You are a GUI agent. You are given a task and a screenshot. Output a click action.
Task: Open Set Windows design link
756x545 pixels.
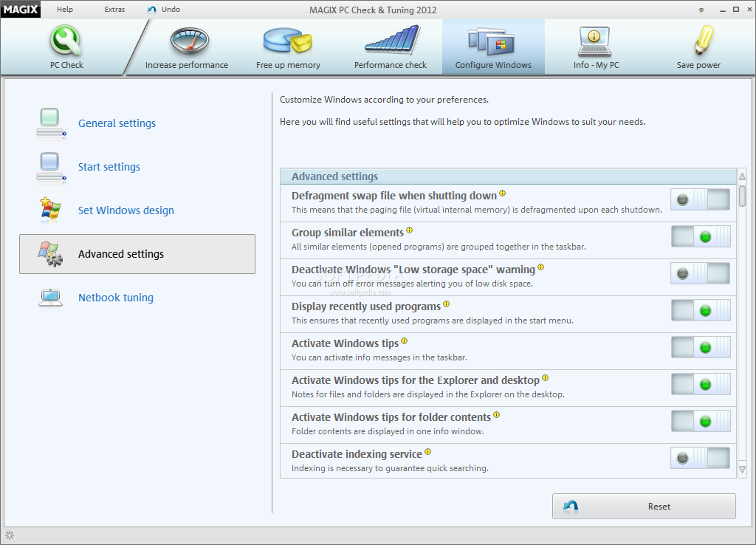coord(126,210)
